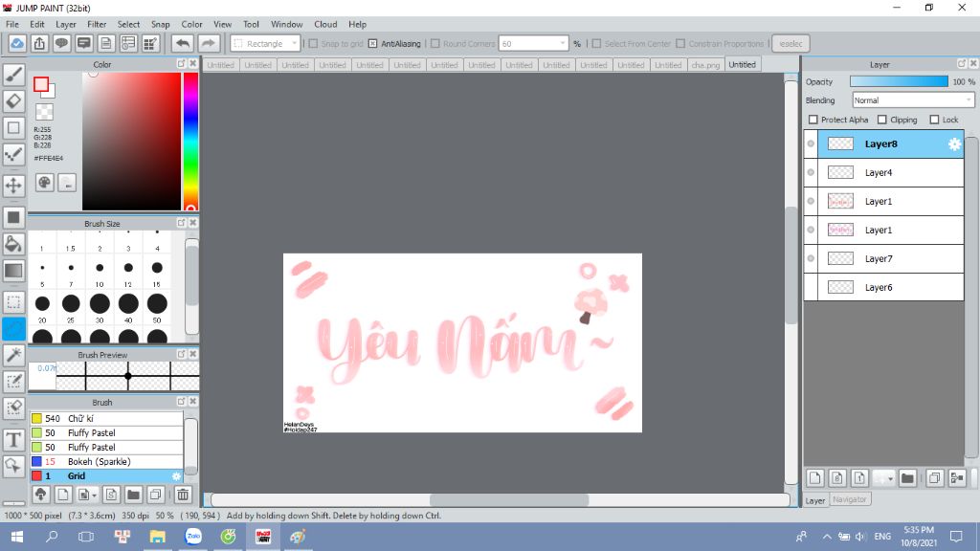Click the export/share toolbar icon
Screen dimensions: 980x551
39,43
